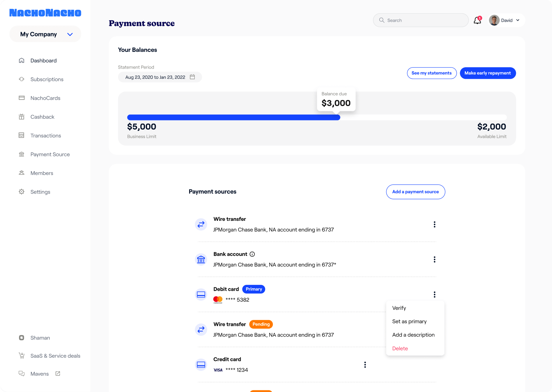Viewport: 552px width, 392px height.
Task: Click the balance due progress bar
Action: 234,117
